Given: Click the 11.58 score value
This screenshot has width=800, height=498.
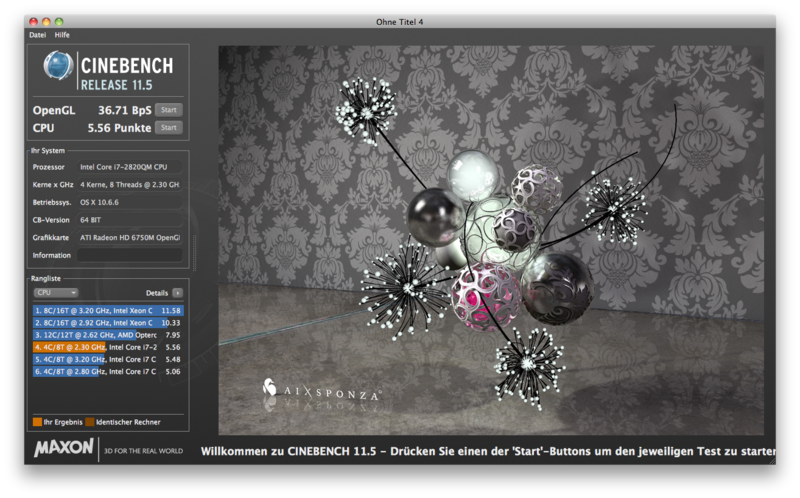Looking at the screenshot, I should [171, 310].
